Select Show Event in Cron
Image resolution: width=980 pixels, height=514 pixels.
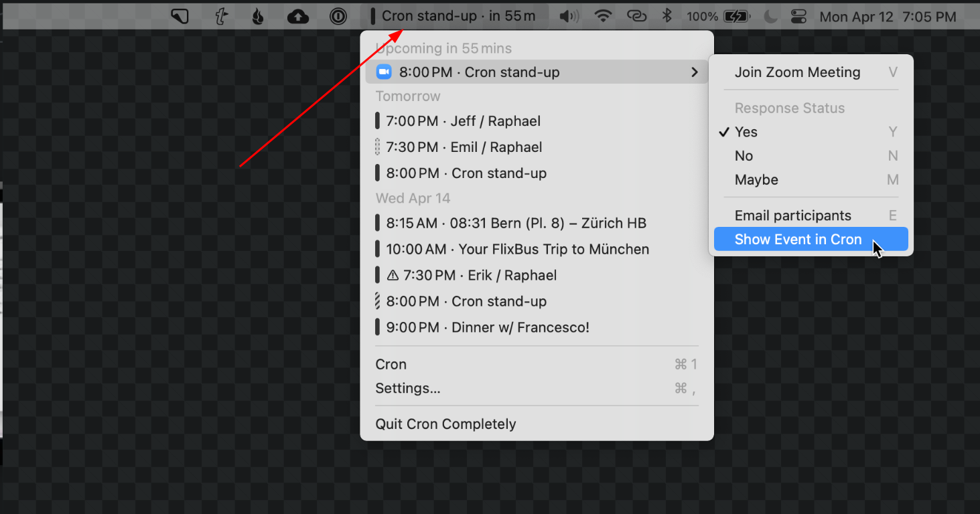pyautogui.click(x=798, y=240)
